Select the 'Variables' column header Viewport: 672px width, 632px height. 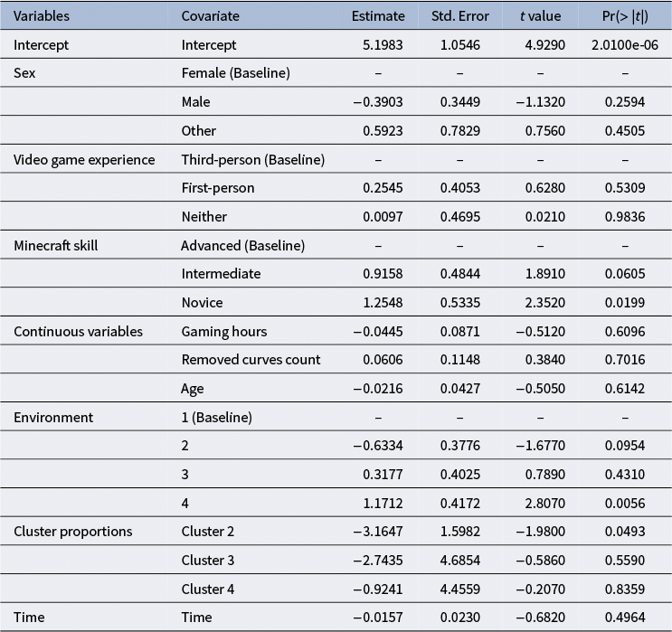[x=41, y=16]
